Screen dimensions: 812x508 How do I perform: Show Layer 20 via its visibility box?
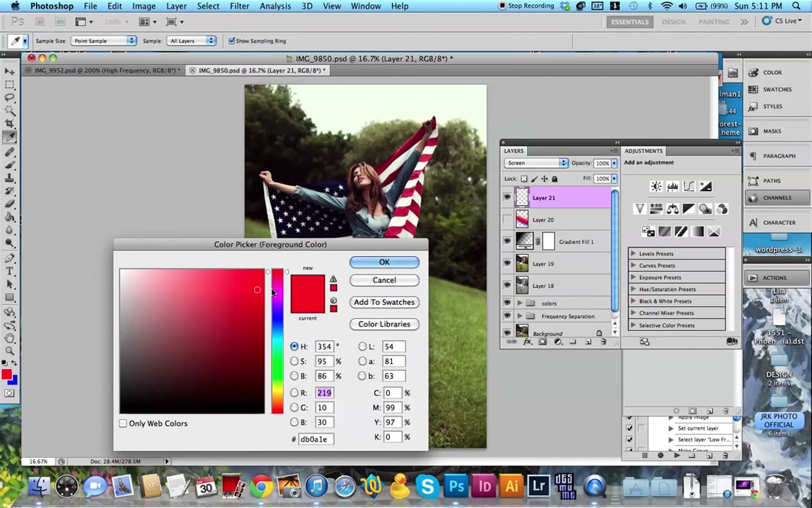(x=507, y=219)
